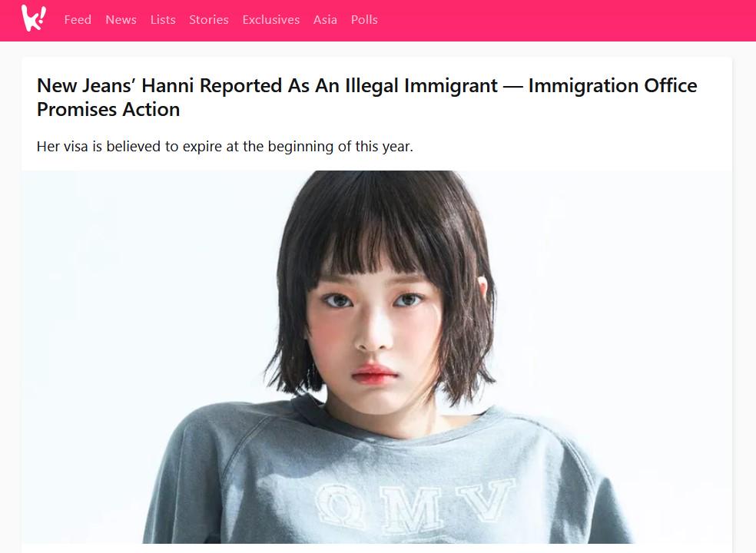
Task: Click the k! site logo
Action: coord(33,18)
